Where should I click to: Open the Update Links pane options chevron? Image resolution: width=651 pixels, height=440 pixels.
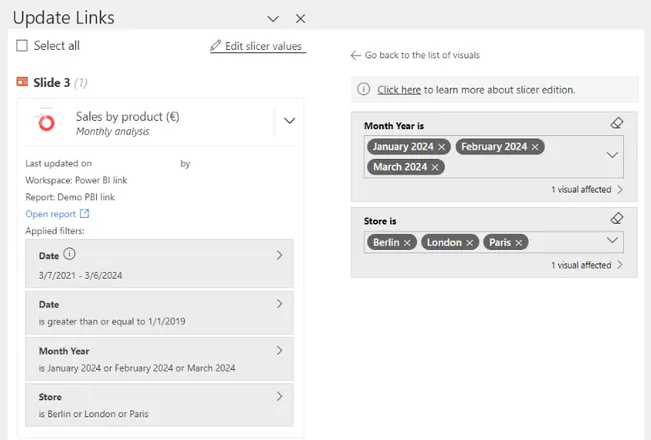point(273,19)
